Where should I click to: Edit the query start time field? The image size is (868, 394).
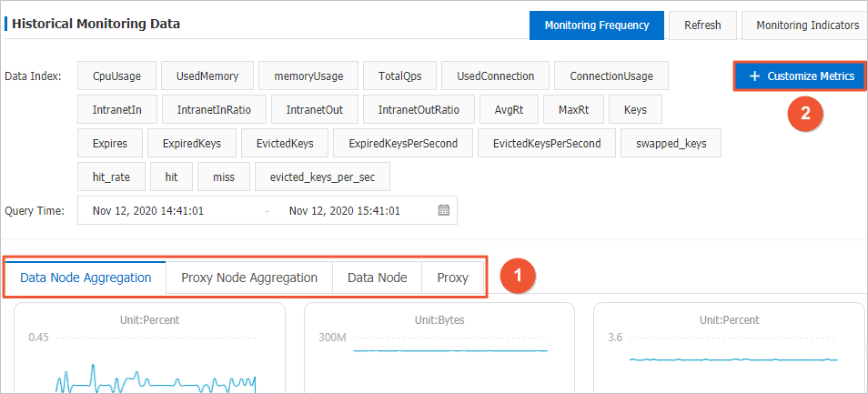coord(147,210)
